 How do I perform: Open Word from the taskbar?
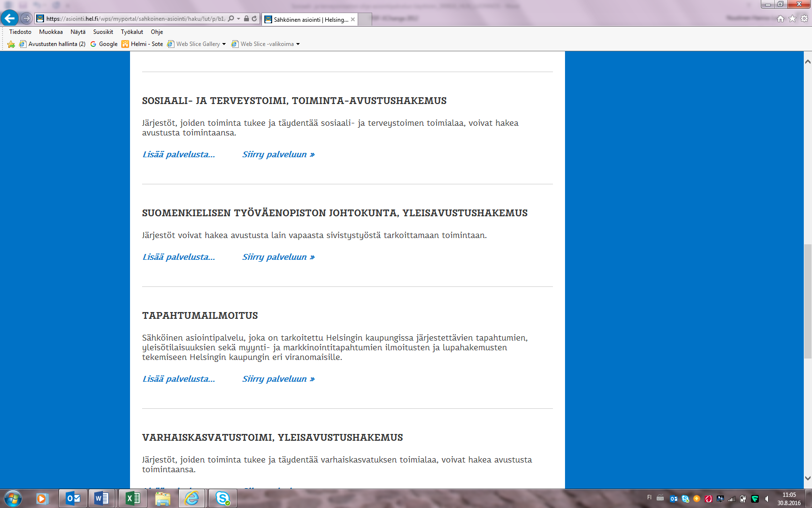click(102, 498)
